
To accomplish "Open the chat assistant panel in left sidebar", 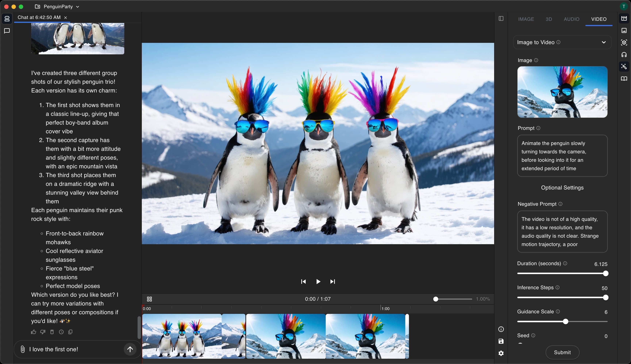I will click(x=7, y=18).
